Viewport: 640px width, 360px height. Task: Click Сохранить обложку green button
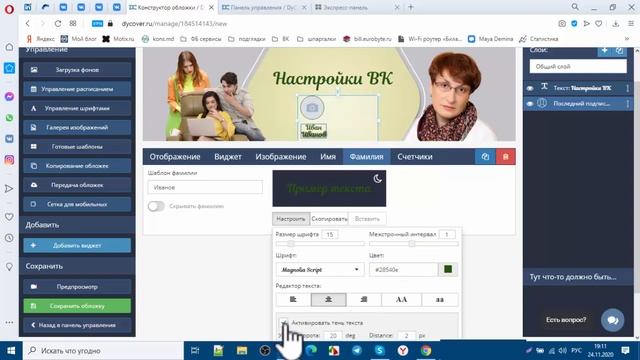[x=77, y=306]
